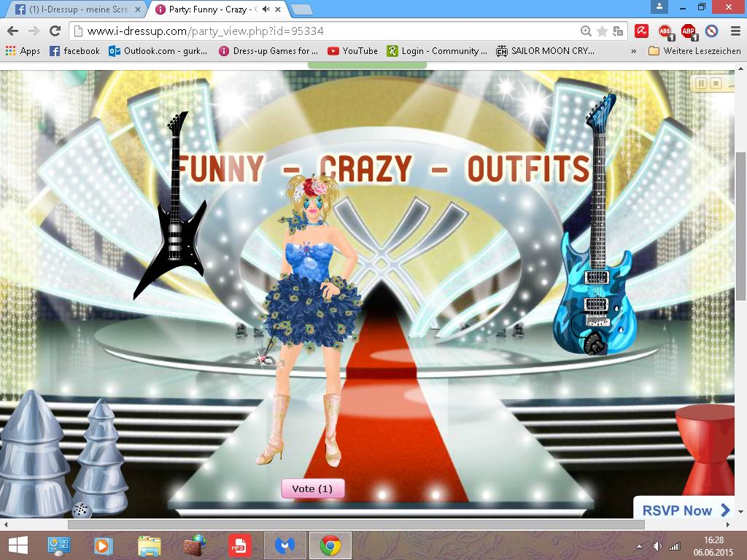Go back with the browser back arrow
Screen dimensions: 747x560
click(x=13, y=31)
